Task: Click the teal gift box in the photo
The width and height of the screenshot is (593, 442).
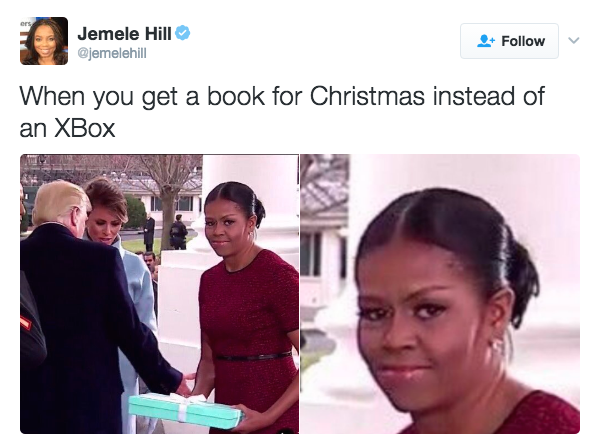Action: (x=185, y=412)
